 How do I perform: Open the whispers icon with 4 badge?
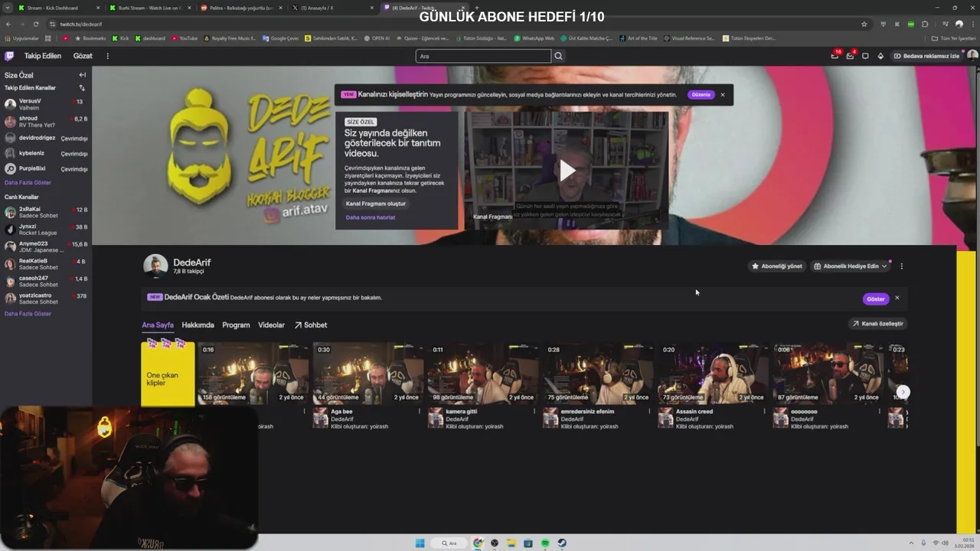pos(850,56)
